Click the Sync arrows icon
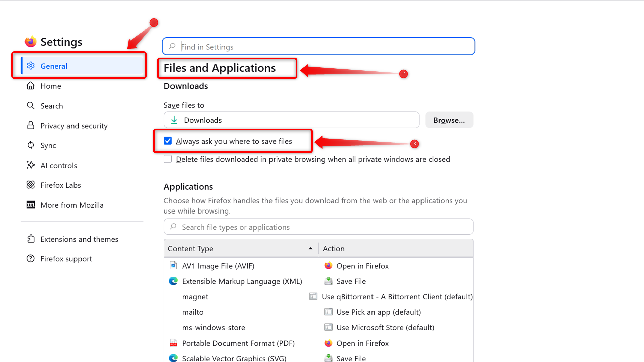This screenshot has height=362, width=644. click(x=31, y=145)
